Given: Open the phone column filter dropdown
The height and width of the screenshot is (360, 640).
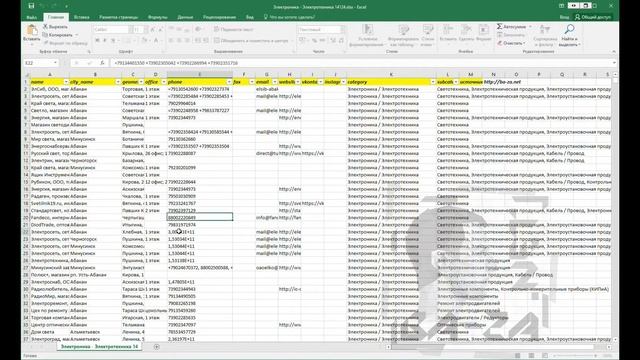Looking at the screenshot, I should click(x=229, y=82).
